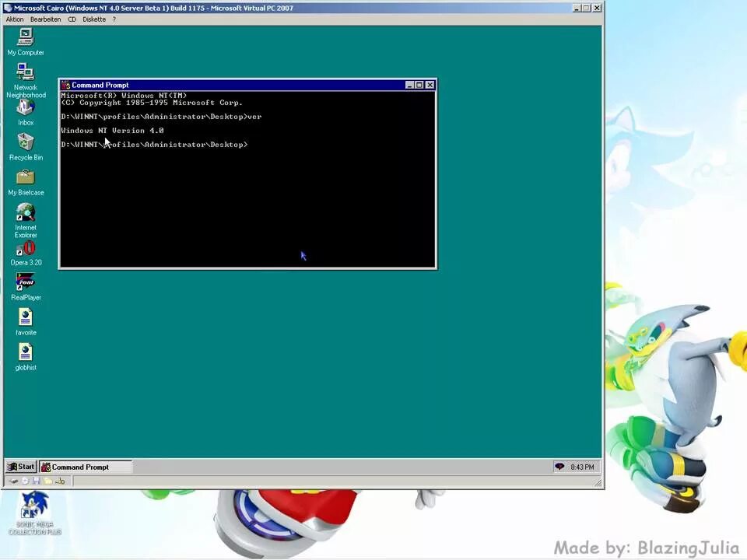Screen dimensions: 747x560
Task: Click the 'Windows NT Version 4.0' output line
Action: tap(112, 131)
